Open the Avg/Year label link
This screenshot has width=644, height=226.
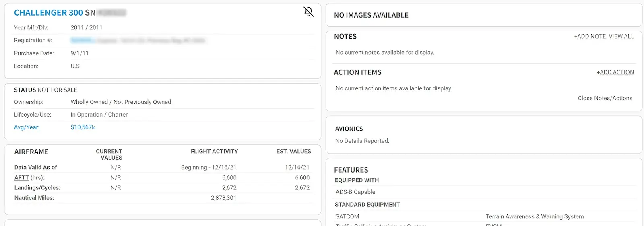pos(27,127)
